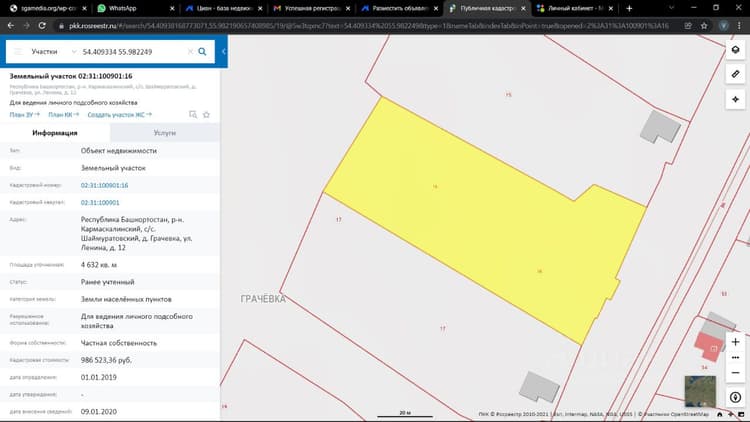This screenshot has width=750, height=422.
Task: Open the План ЗУ link
Action: [x=24, y=115]
